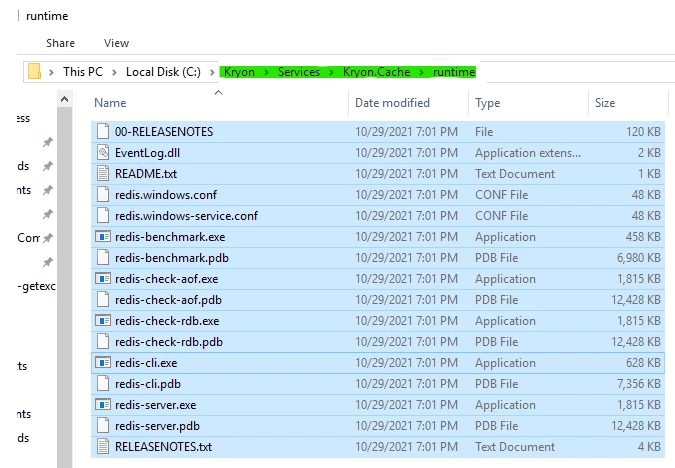Click the redis-server.pdb file icon

click(103, 425)
